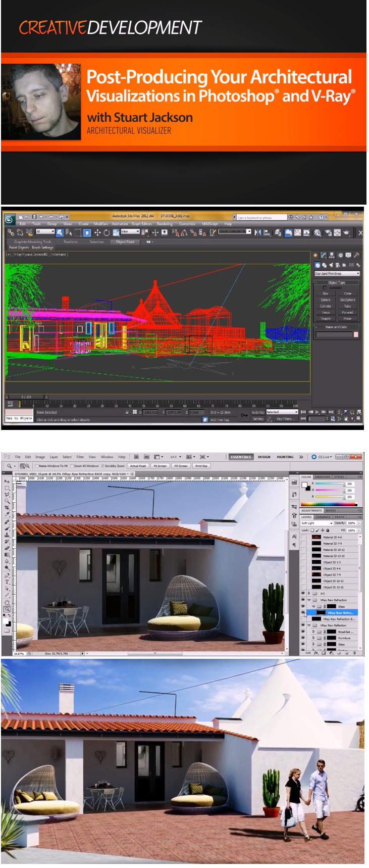Toggle Resize Windows To Fit checkbox
Screen dimensions: 369x868
36,466
